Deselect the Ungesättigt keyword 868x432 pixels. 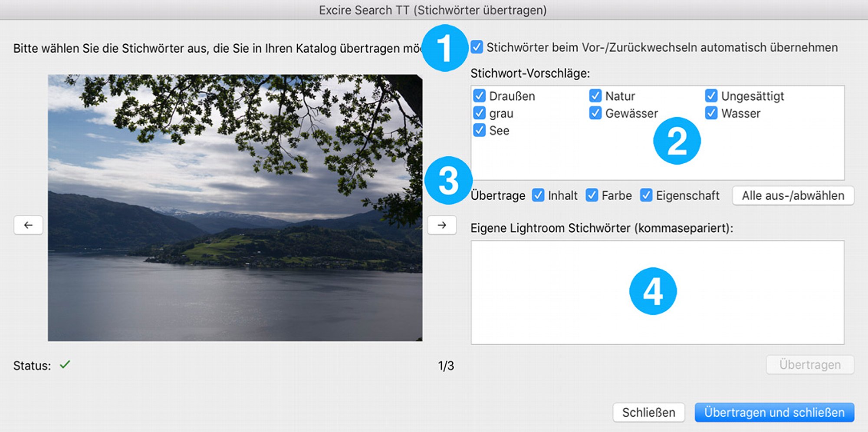[711, 96]
